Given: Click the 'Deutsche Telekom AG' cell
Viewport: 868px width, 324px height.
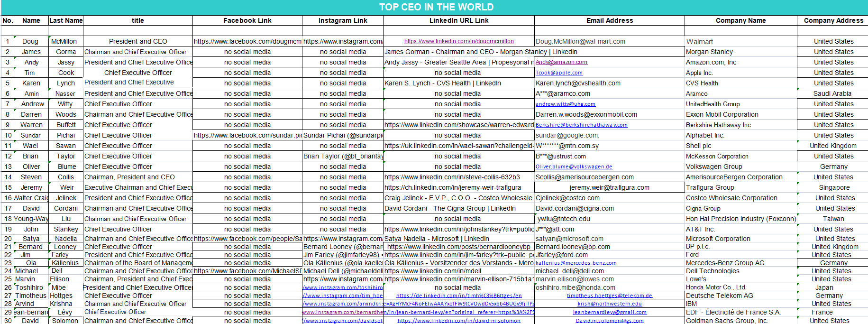Looking at the screenshot, I should tap(741, 296).
